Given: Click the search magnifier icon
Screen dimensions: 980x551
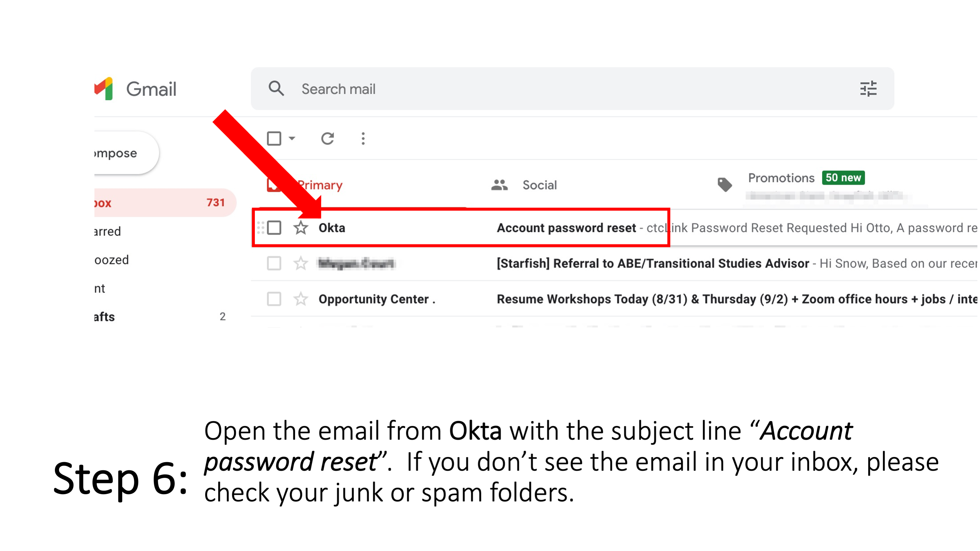Looking at the screenshot, I should [276, 89].
